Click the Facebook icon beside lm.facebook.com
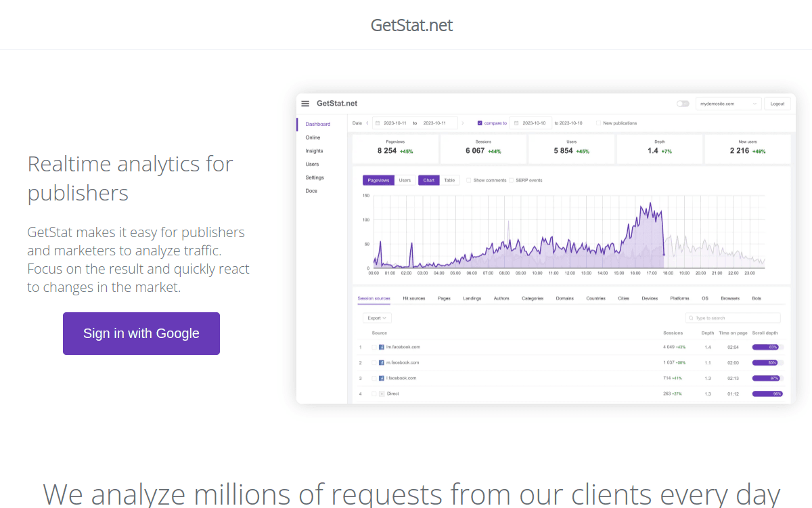 coord(382,346)
